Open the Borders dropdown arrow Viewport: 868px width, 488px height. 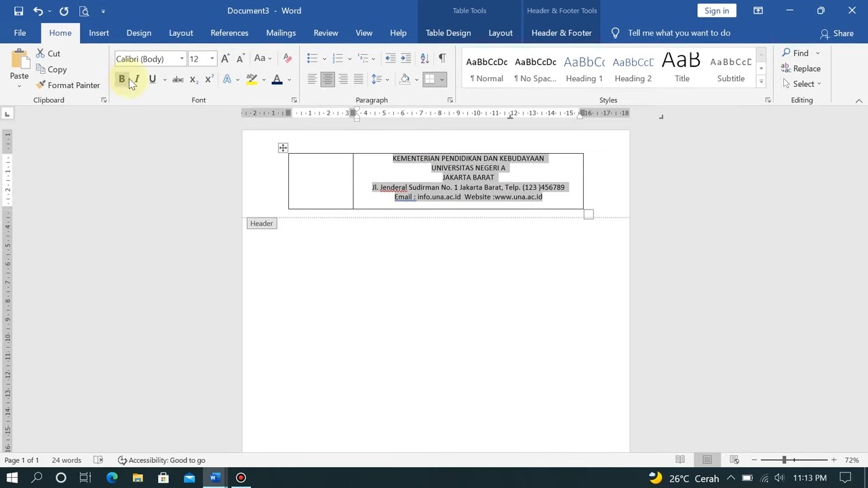pos(441,79)
